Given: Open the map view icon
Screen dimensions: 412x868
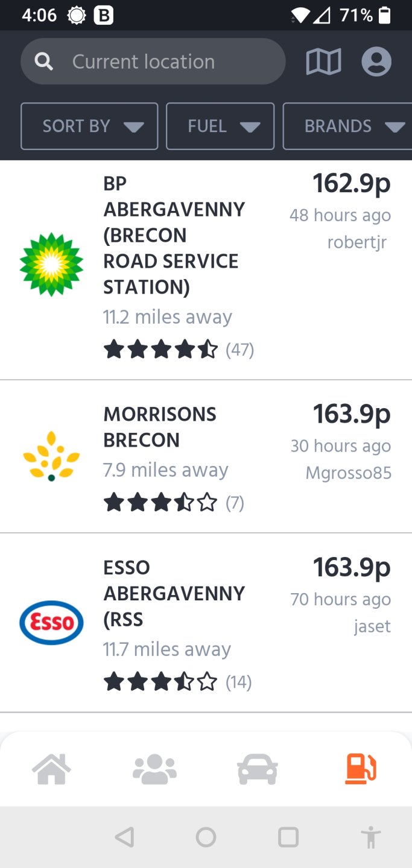Looking at the screenshot, I should coord(324,61).
